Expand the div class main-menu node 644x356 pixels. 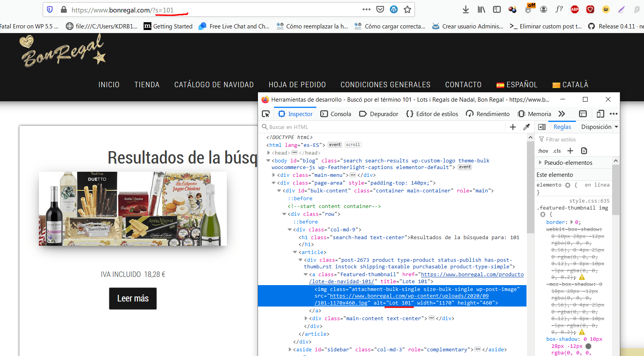(274, 175)
